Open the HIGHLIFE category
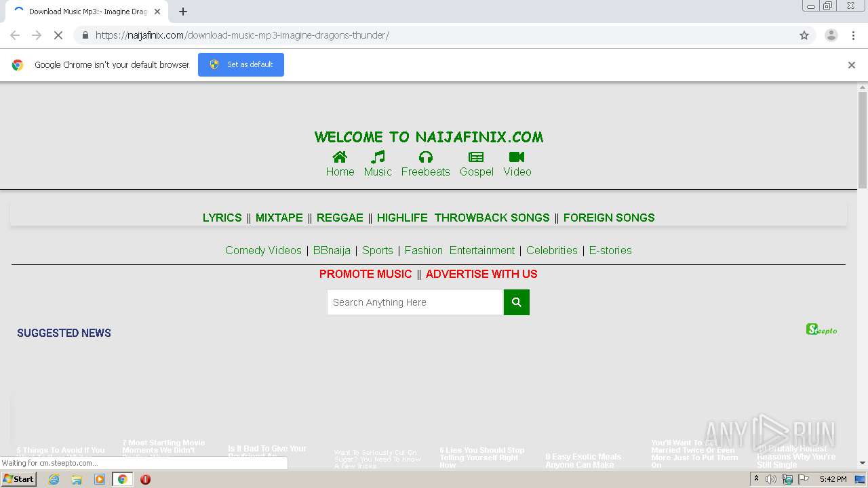Viewport: 868px width, 488px height. point(402,218)
